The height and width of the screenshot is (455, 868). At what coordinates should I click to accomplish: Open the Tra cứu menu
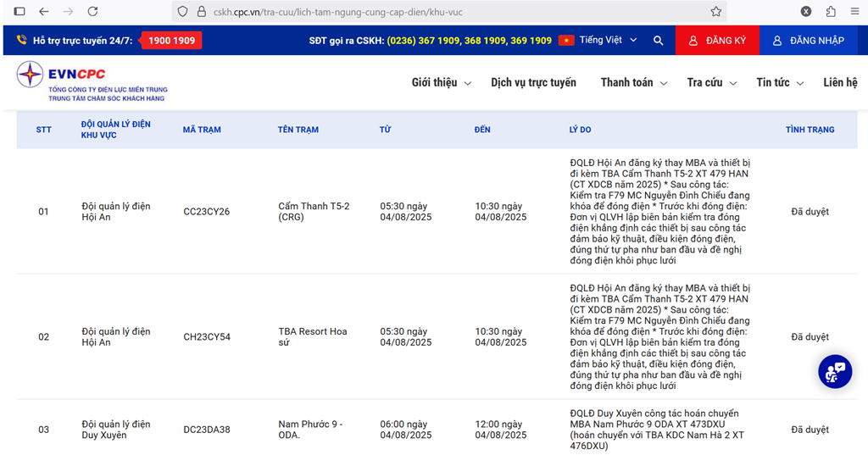(711, 82)
